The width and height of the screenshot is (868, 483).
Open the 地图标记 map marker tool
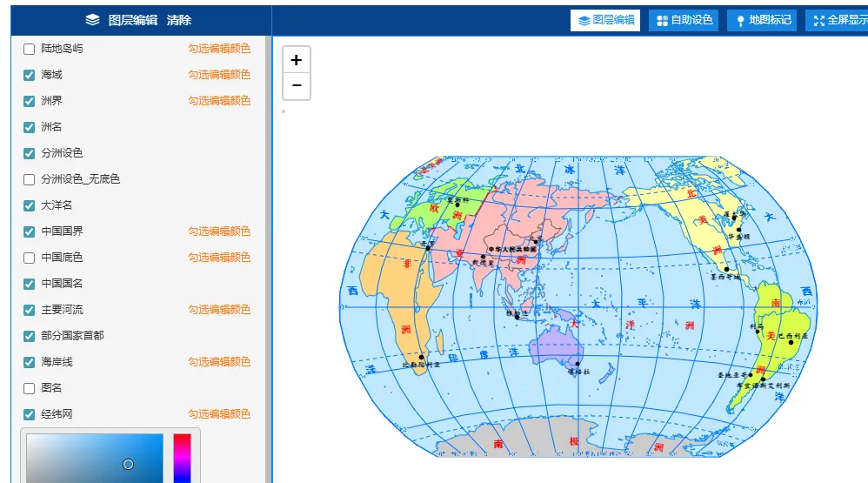pyautogui.click(x=762, y=21)
